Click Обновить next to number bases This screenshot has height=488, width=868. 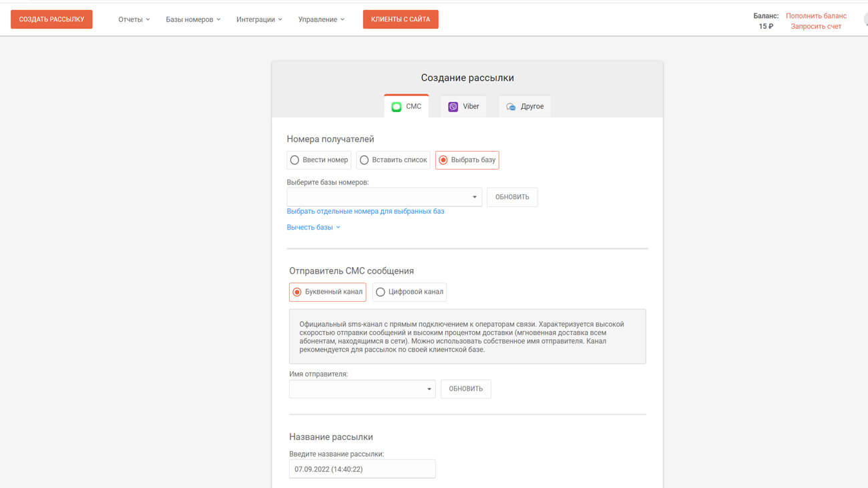click(x=512, y=197)
